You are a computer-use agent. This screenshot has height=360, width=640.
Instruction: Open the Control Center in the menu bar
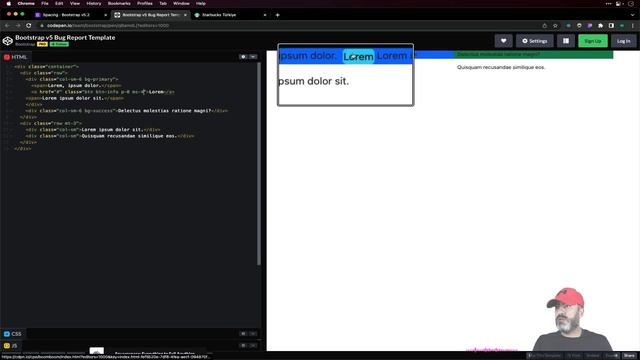(619, 3)
